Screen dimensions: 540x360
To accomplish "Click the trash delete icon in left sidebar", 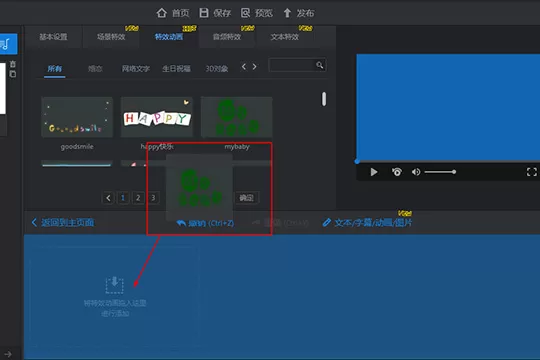I will [13, 64].
